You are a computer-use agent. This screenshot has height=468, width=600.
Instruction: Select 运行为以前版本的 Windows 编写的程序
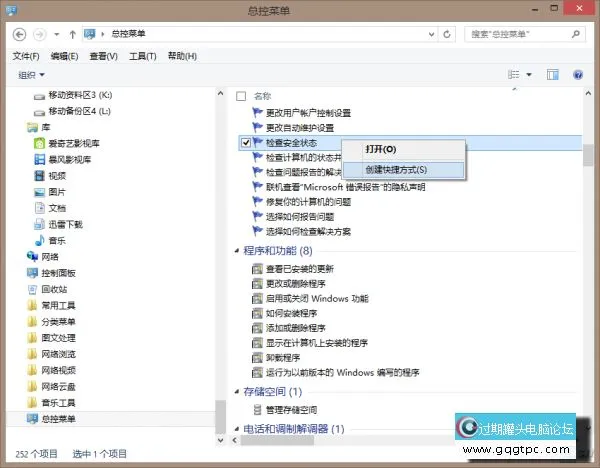(342, 373)
